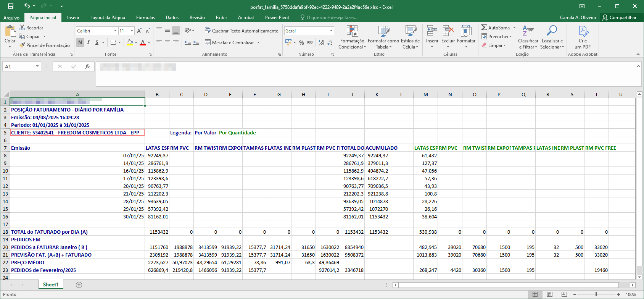The width and height of the screenshot is (644, 299).
Task: Apply red font color
Action: 143,42
